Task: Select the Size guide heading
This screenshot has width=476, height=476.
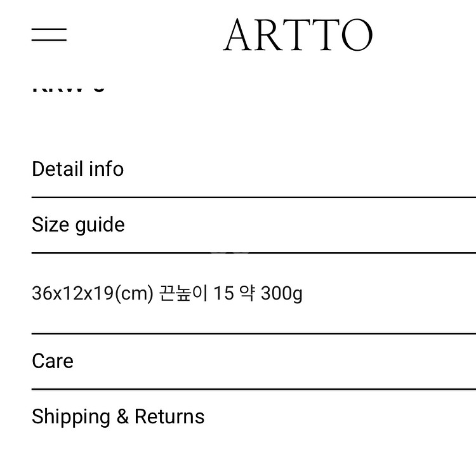Action: click(x=78, y=225)
